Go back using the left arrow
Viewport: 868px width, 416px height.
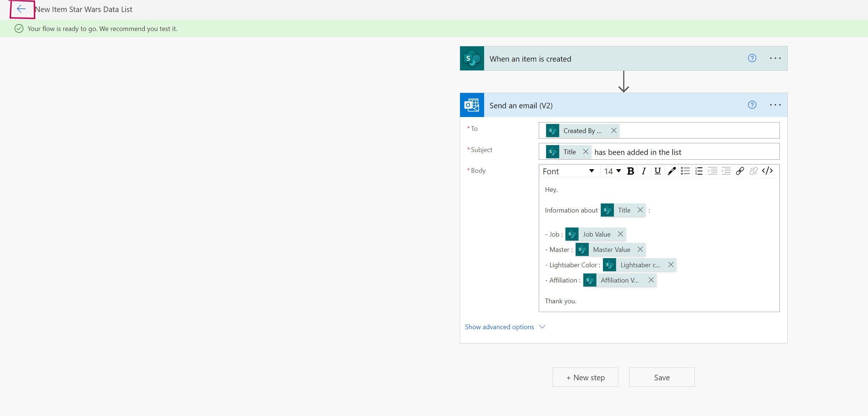21,9
